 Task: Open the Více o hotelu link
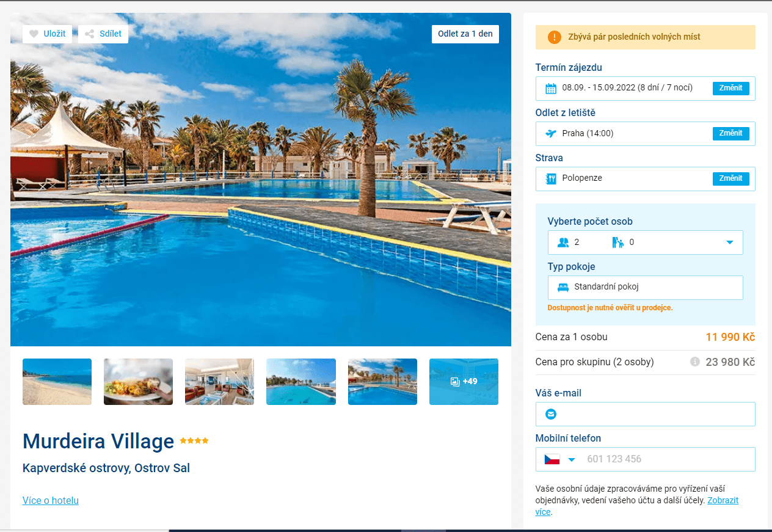pyautogui.click(x=51, y=500)
